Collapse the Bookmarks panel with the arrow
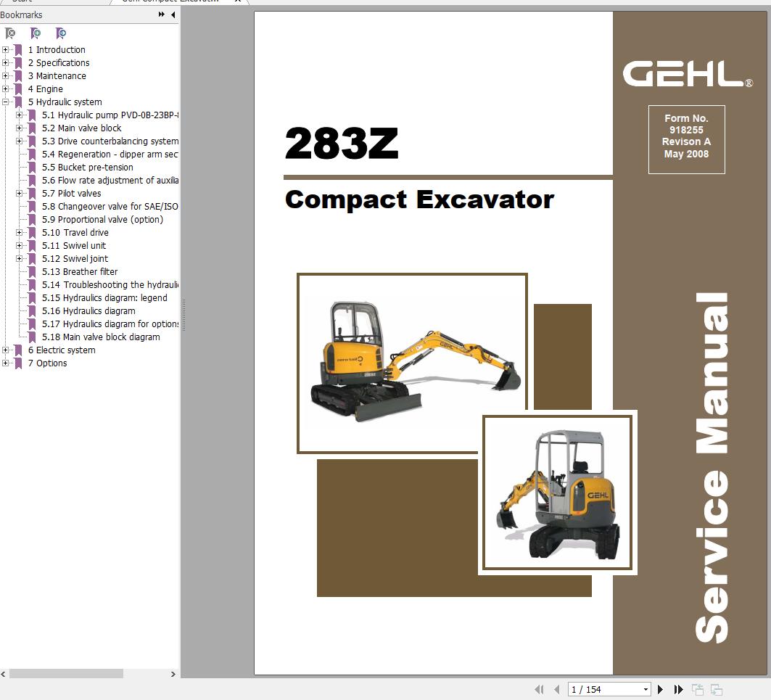 click(172, 15)
